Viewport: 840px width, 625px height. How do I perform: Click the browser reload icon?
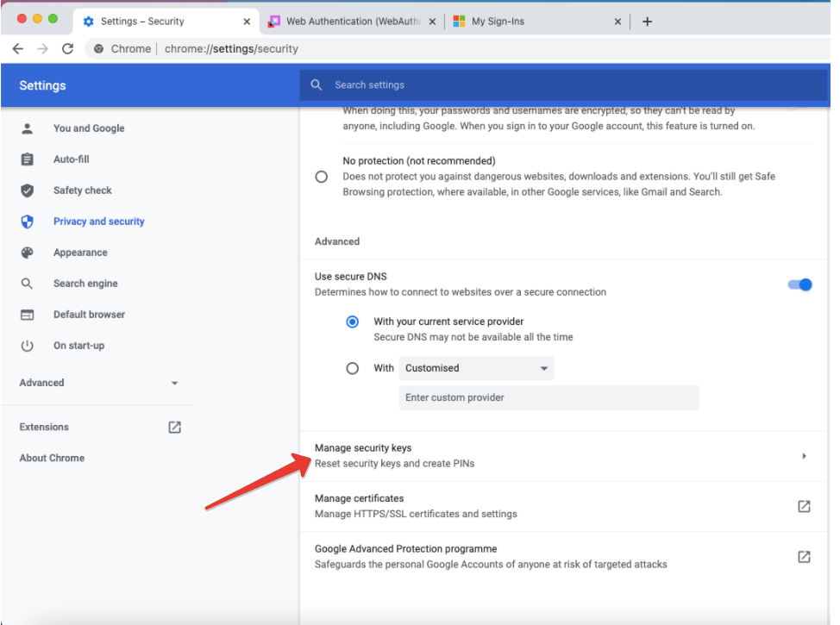point(67,49)
